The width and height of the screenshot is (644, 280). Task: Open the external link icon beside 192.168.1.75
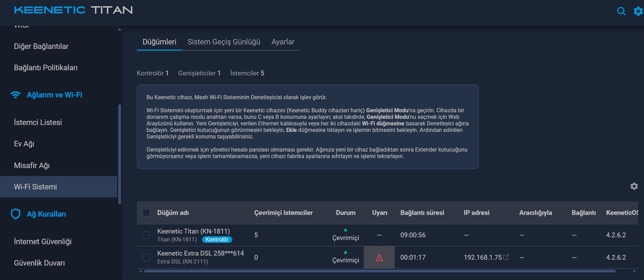(x=506, y=257)
